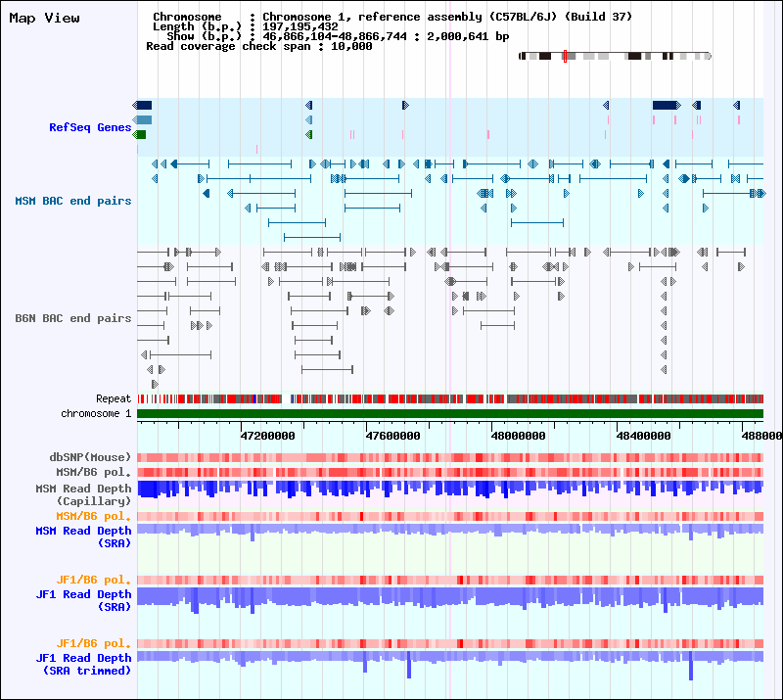Click the red position marker on chromosome ideogram
Screen dimensions: 783x700
(565, 56)
